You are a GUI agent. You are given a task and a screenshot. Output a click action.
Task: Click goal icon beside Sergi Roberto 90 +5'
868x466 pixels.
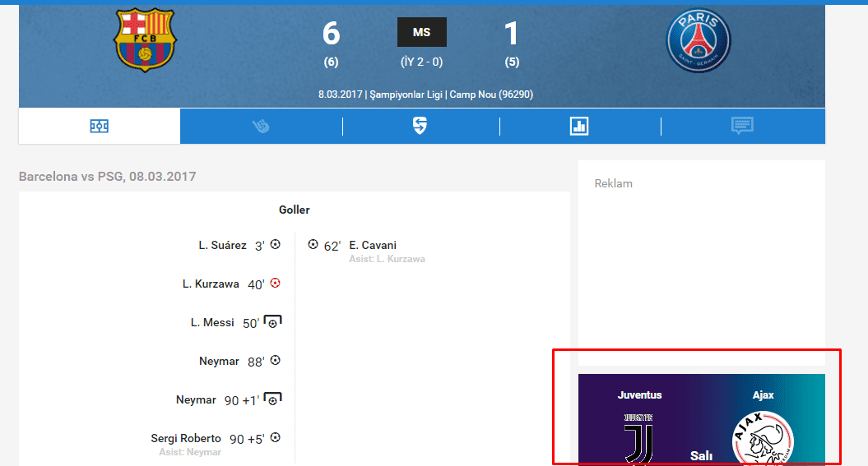(x=275, y=438)
